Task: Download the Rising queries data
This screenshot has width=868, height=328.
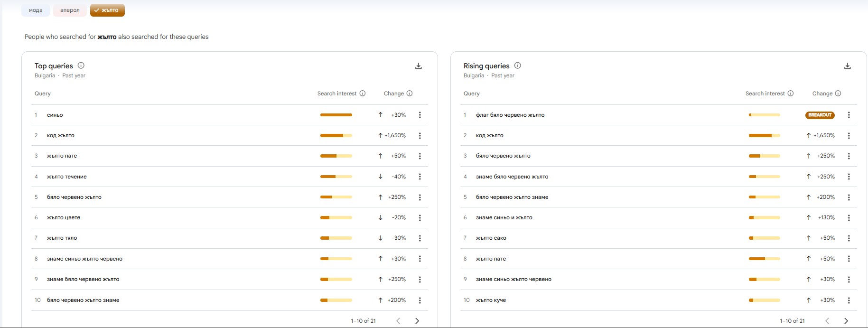Action: click(x=847, y=66)
